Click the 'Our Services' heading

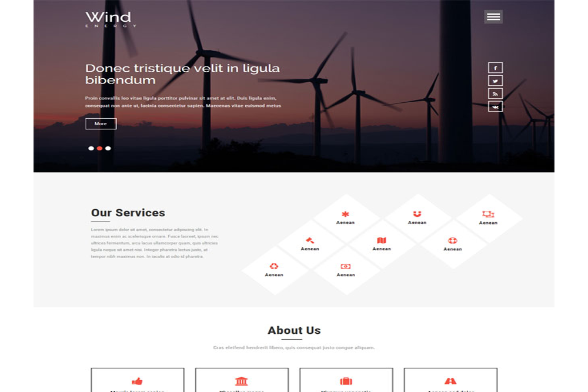click(x=128, y=213)
